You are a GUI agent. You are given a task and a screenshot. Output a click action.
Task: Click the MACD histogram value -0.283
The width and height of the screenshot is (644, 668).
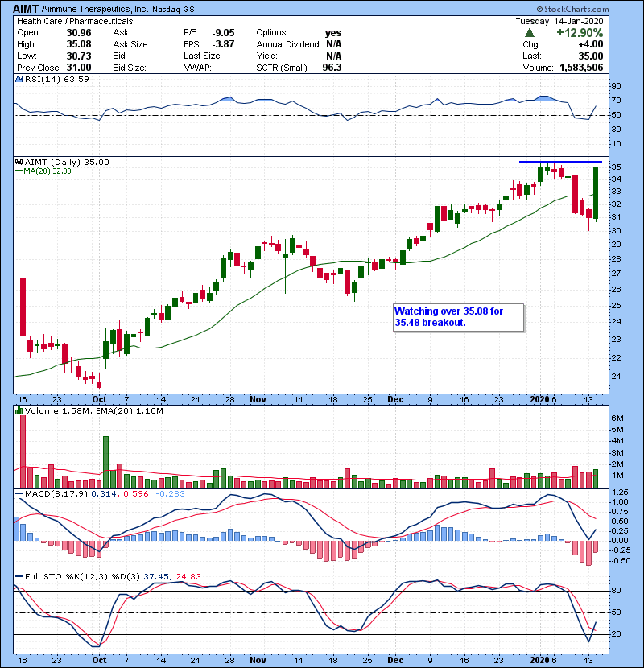[170, 494]
